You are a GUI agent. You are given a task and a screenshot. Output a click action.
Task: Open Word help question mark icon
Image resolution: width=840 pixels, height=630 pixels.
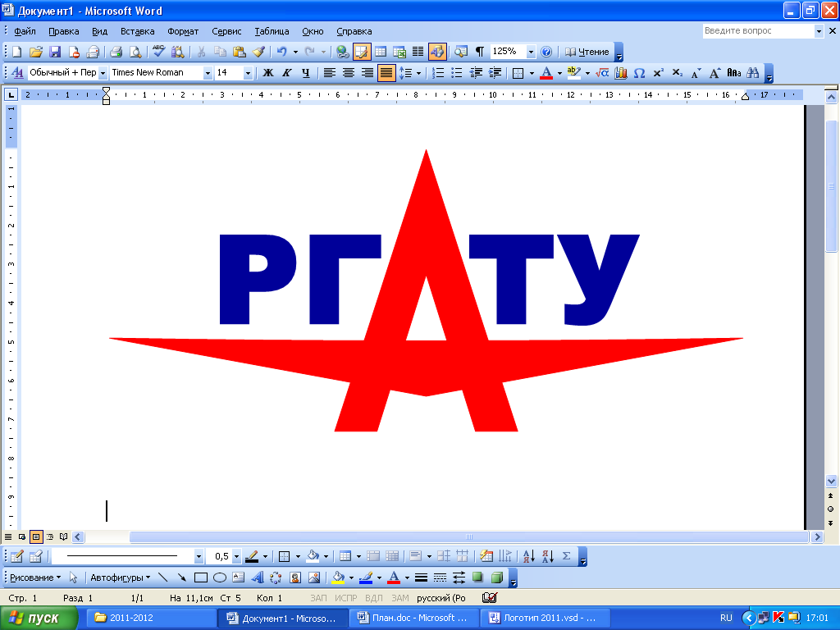(546, 52)
